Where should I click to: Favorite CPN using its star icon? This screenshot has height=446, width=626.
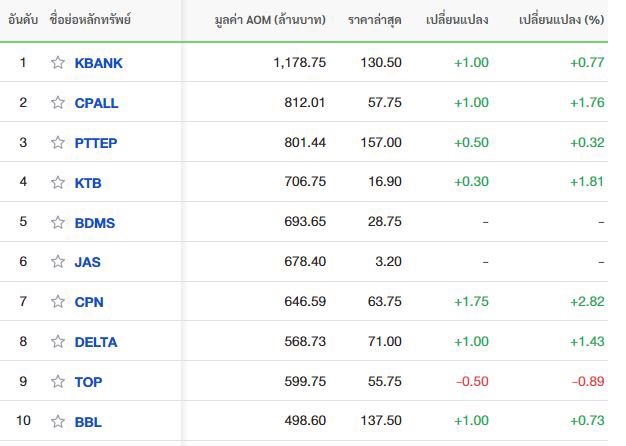point(58,301)
